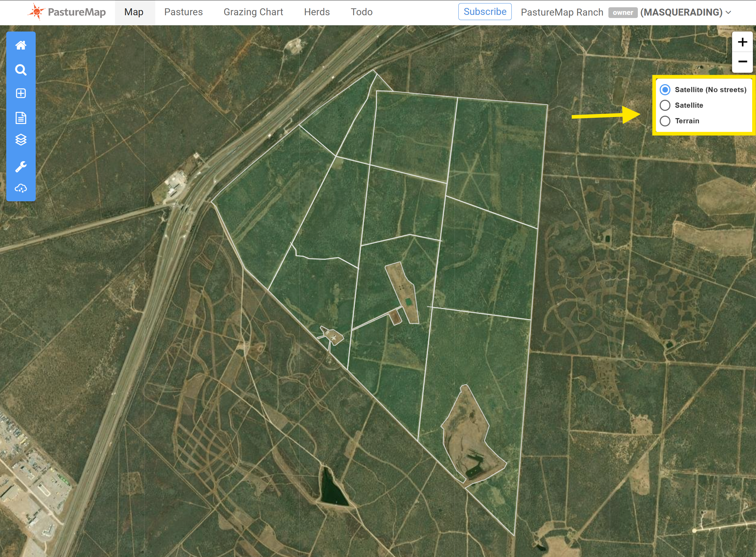The image size is (756, 557).
Task: Click the PastureMap sun logo
Action: tap(36, 12)
